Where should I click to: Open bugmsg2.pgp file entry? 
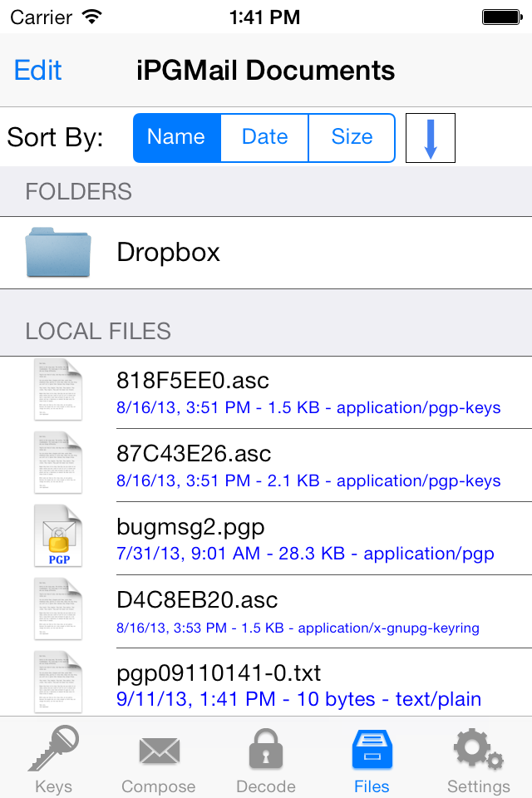click(x=304, y=539)
